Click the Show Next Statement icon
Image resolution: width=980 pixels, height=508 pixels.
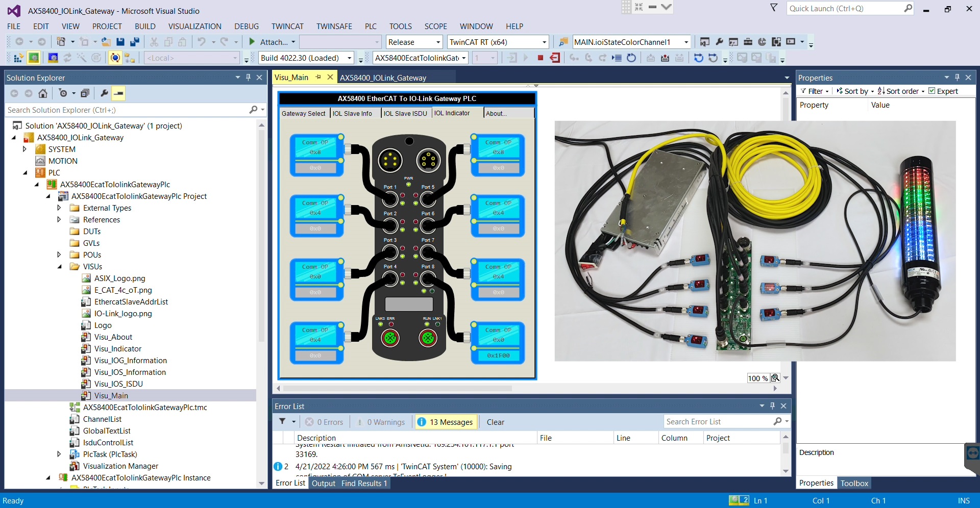(x=617, y=58)
